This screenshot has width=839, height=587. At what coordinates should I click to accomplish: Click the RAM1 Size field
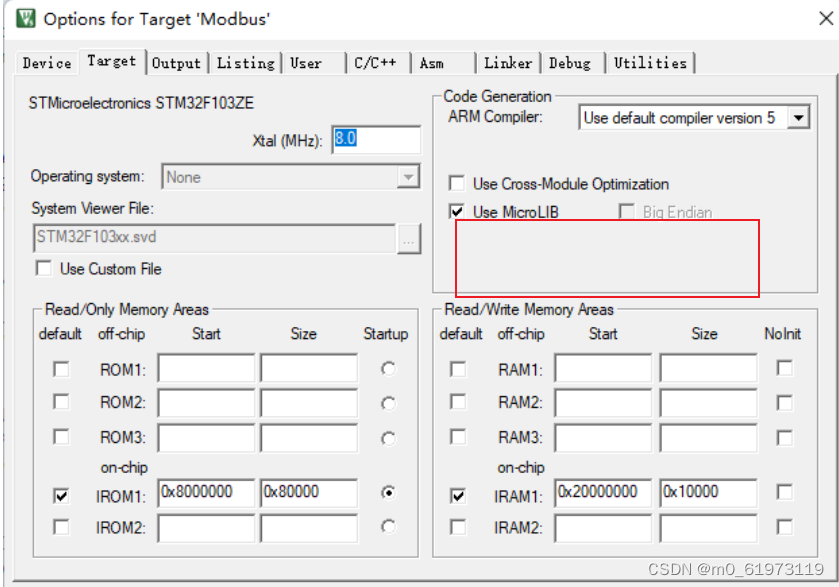[708, 368]
